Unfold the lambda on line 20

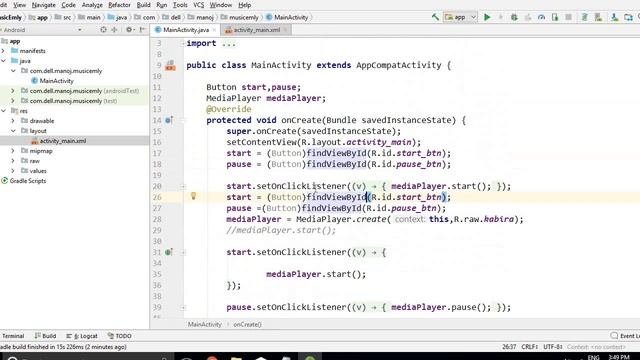[x=184, y=187]
